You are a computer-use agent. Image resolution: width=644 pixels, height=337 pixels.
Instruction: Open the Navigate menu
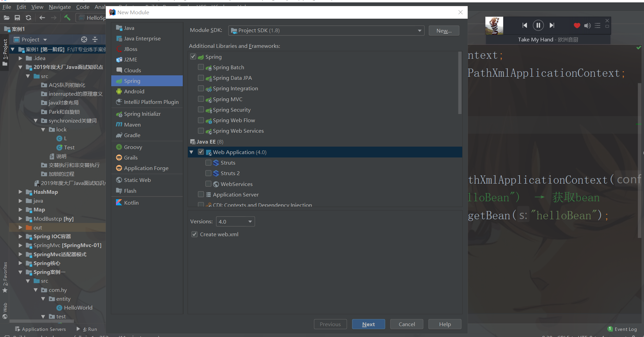pos(60,7)
